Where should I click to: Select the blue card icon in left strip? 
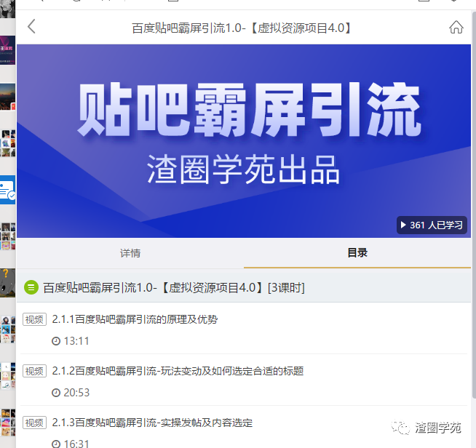[7, 190]
